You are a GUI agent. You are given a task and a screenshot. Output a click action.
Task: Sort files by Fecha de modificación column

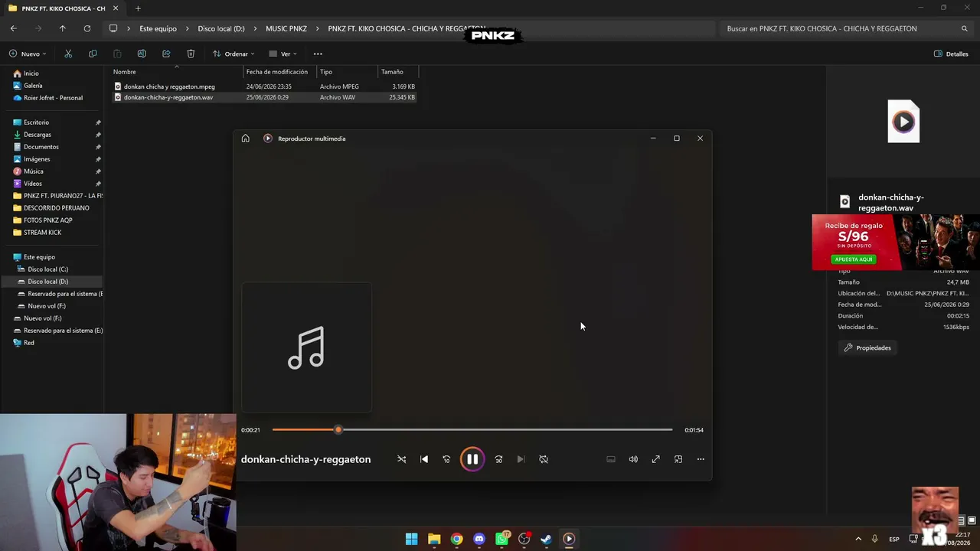tap(280, 72)
